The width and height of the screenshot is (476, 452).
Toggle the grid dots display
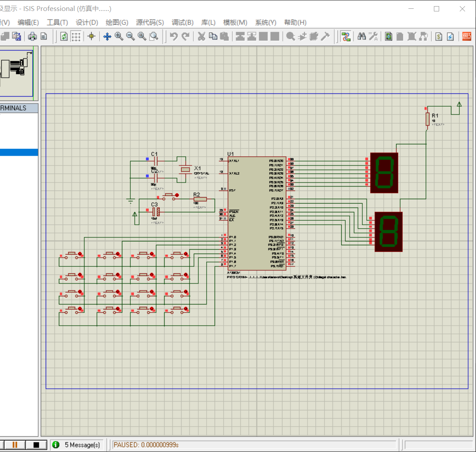(75, 36)
